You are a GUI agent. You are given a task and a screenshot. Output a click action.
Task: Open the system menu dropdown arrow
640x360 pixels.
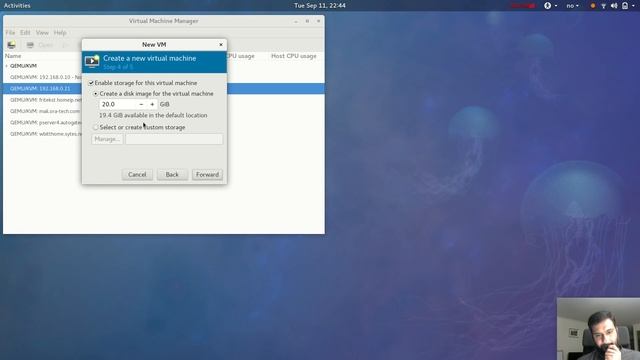tap(633, 6)
